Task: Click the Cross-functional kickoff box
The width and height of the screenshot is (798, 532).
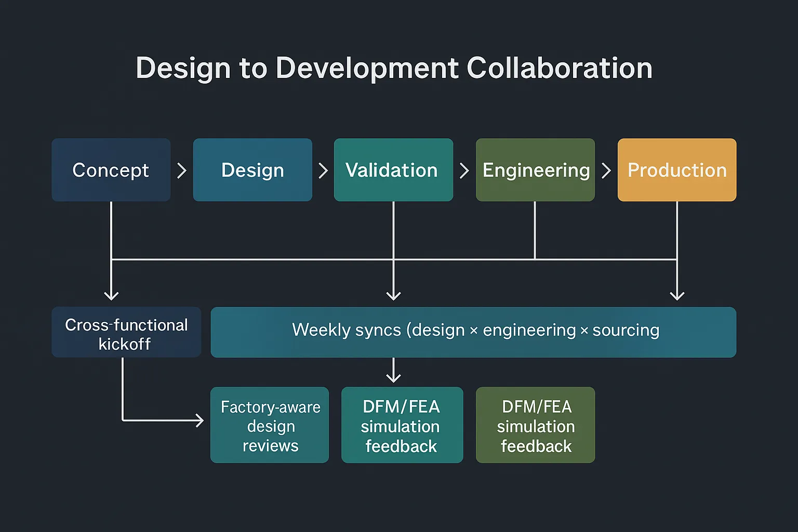Action: [x=126, y=332]
